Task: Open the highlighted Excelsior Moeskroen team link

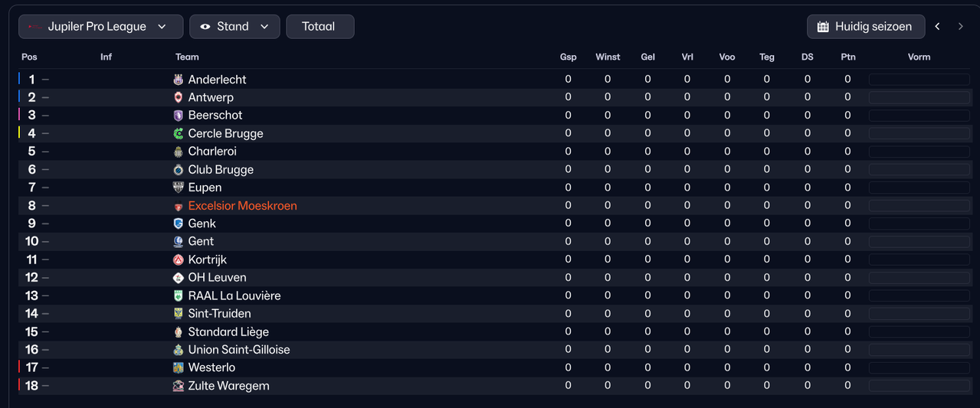Action: click(242, 206)
